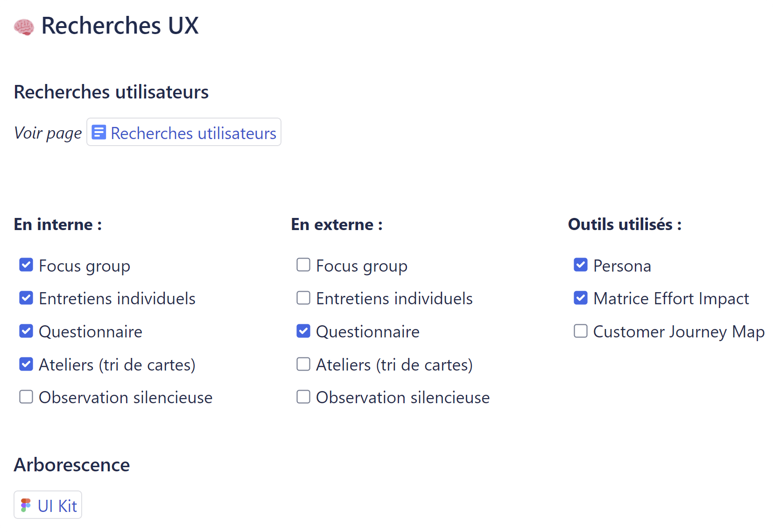The image size is (773, 532).
Task: Open the Recherches utilisateurs page link
Action: coord(193,133)
